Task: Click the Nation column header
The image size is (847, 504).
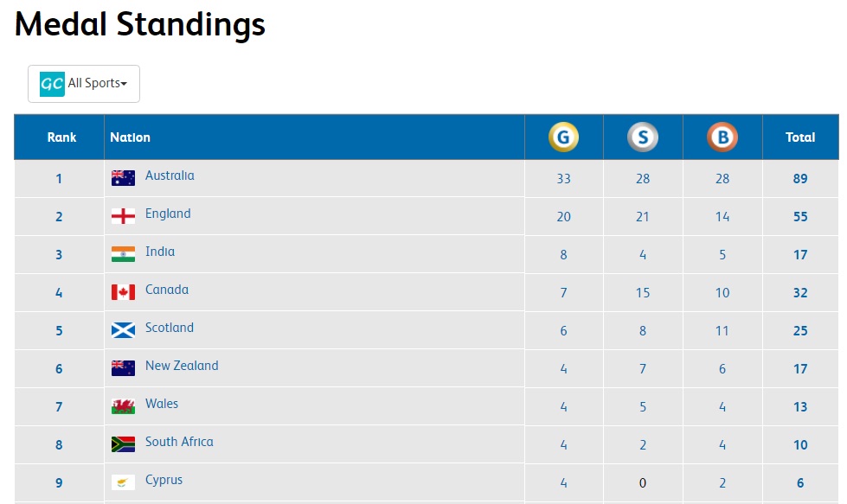Action: coord(130,137)
